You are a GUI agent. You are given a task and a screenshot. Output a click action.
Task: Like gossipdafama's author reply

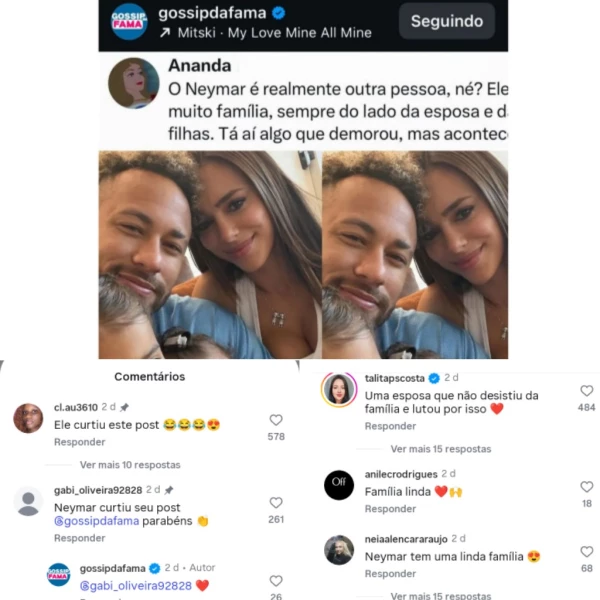pos(276,581)
